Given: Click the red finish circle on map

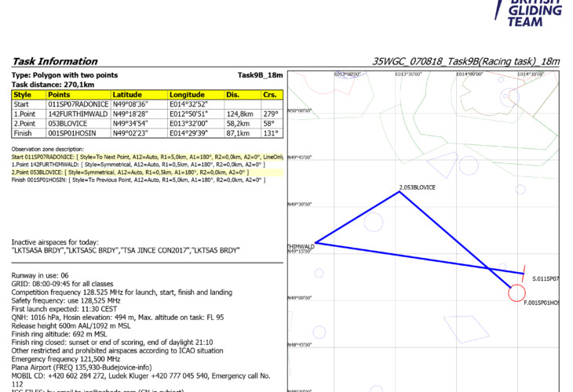Looking at the screenshot, I should (x=516, y=292).
